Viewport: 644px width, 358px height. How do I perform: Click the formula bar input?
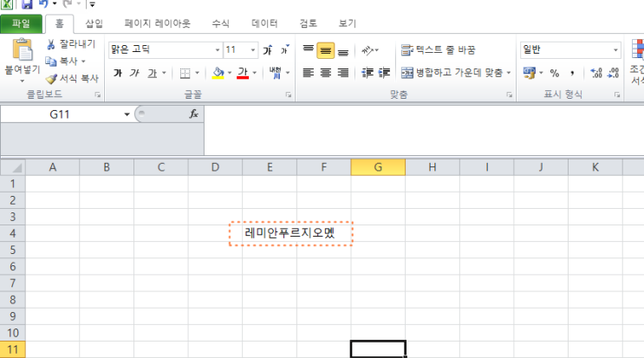coord(424,131)
